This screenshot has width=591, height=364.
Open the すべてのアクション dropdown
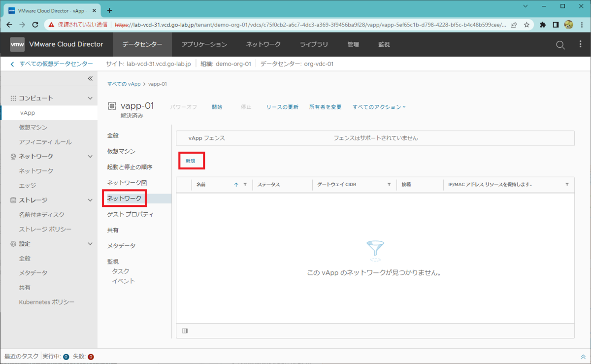[x=379, y=107]
